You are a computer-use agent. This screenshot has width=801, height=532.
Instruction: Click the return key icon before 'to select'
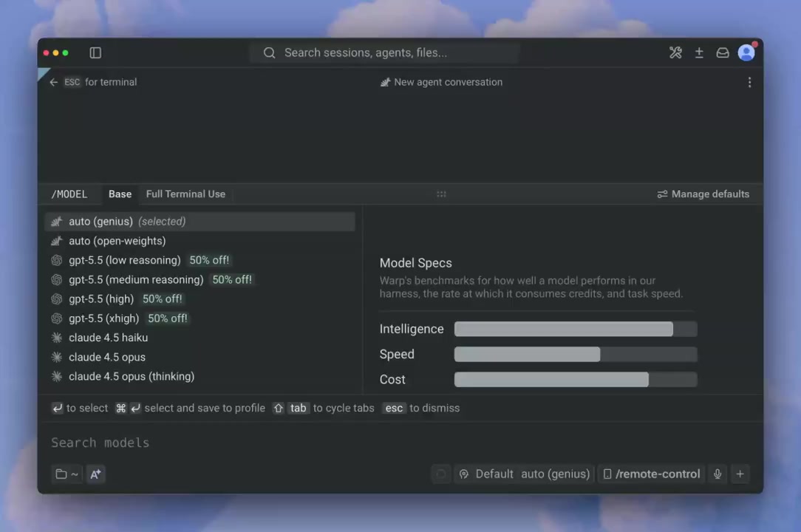tap(57, 409)
